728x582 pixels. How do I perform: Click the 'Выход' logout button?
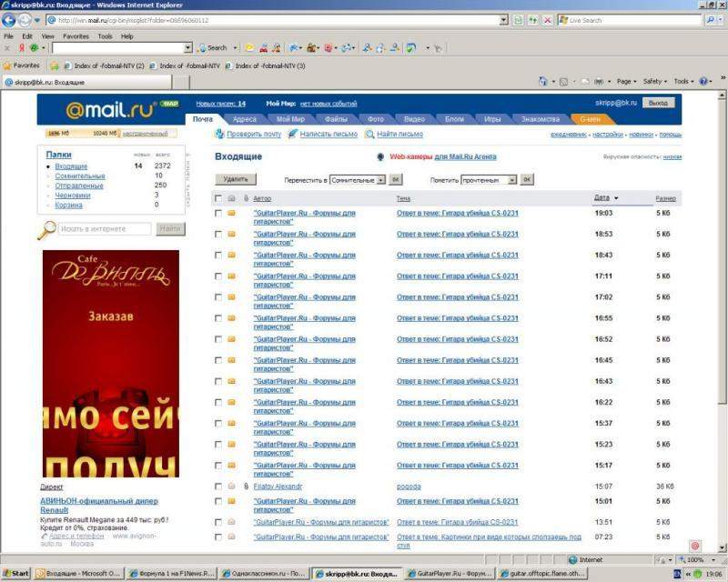[x=658, y=103]
